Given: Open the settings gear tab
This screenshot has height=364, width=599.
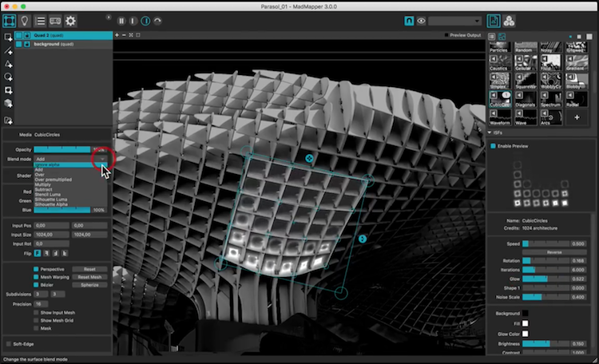Looking at the screenshot, I should click(71, 21).
